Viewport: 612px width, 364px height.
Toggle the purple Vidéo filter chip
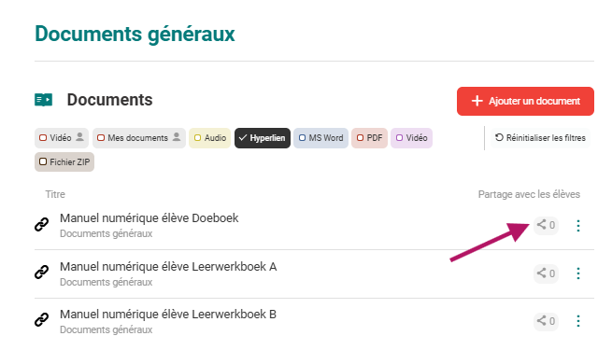[x=411, y=138]
